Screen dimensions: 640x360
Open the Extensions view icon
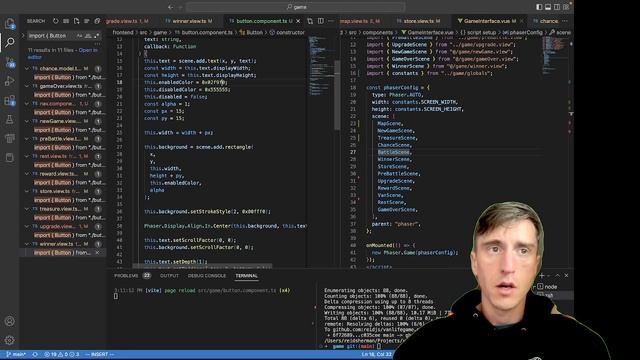(x=10, y=100)
